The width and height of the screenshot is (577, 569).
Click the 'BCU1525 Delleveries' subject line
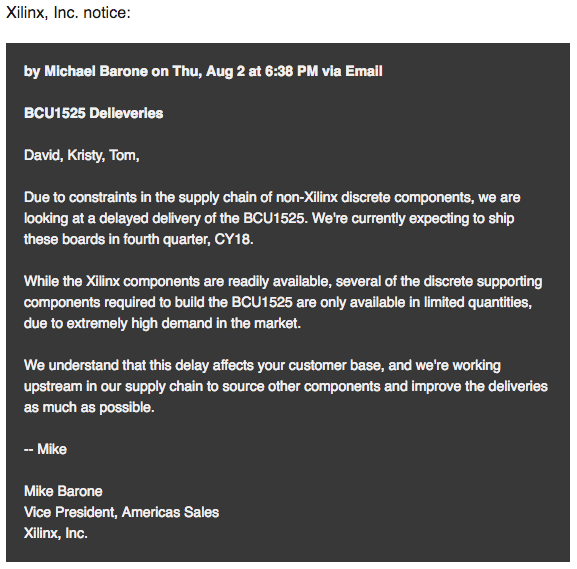point(93,113)
